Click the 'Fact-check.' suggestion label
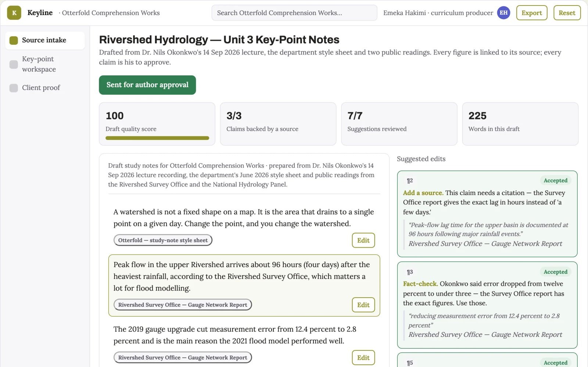Image resolution: width=588 pixels, height=367 pixels. pos(420,284)
